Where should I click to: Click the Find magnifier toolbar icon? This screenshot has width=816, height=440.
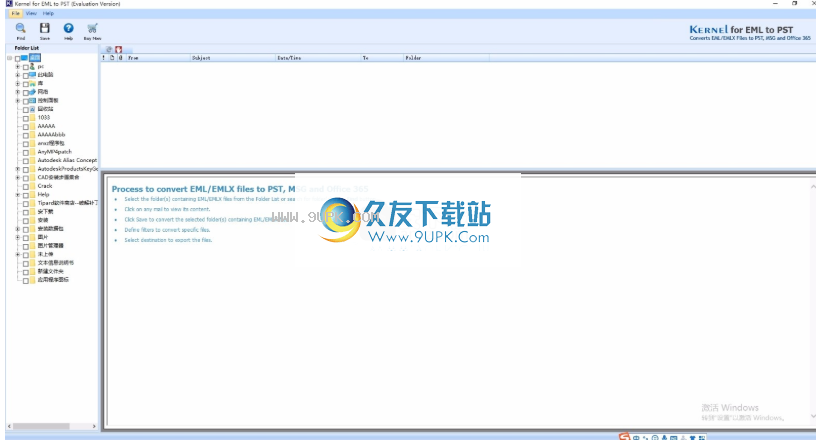point(20,29)
